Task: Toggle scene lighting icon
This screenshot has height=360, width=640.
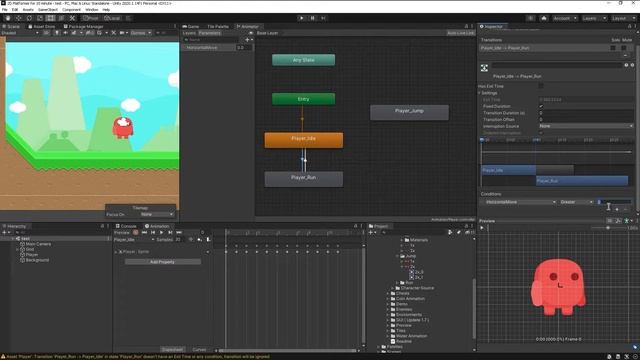Action: [57, 33]
